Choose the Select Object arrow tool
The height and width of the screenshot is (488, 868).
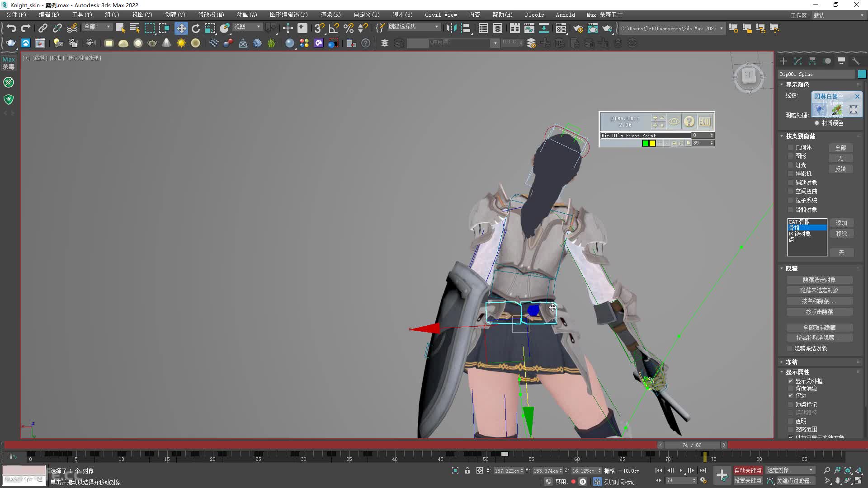(120, 28)
